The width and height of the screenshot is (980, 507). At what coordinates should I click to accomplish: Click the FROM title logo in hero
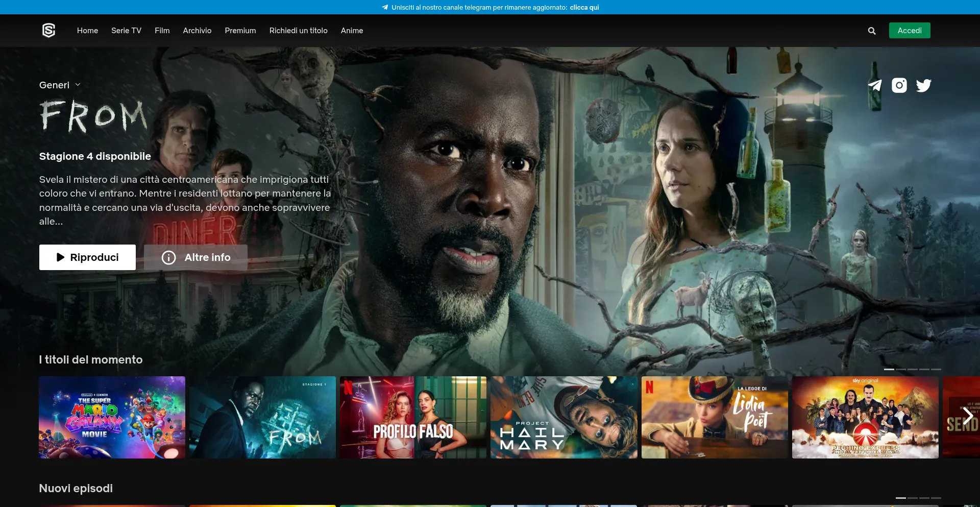tap(93, 116)
